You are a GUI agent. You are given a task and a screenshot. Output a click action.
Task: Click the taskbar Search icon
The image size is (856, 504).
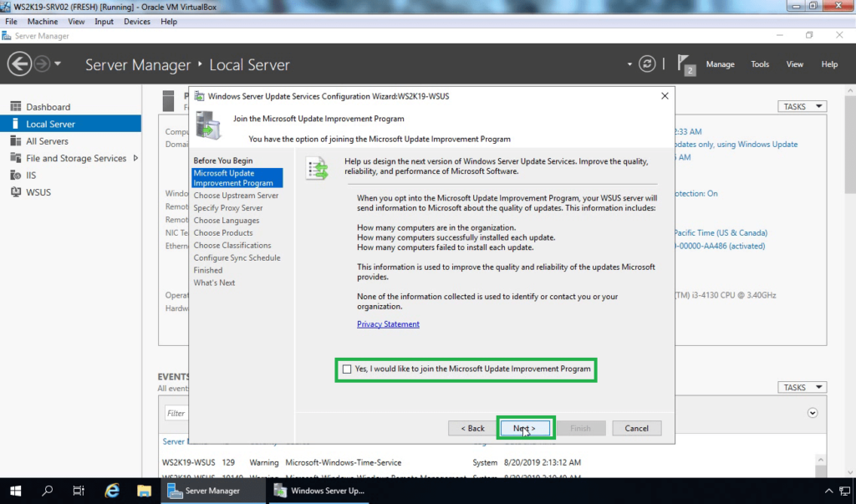click(x=47, y=491)
